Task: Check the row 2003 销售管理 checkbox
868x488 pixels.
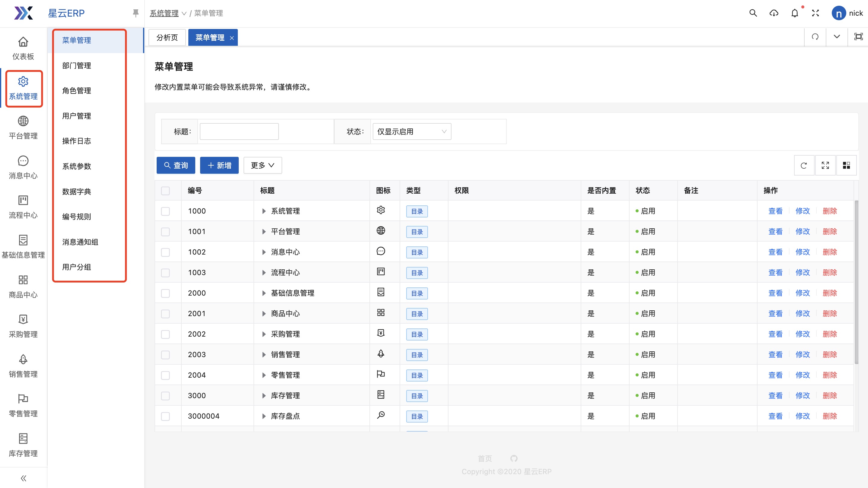Action: (x=165, y=355)
